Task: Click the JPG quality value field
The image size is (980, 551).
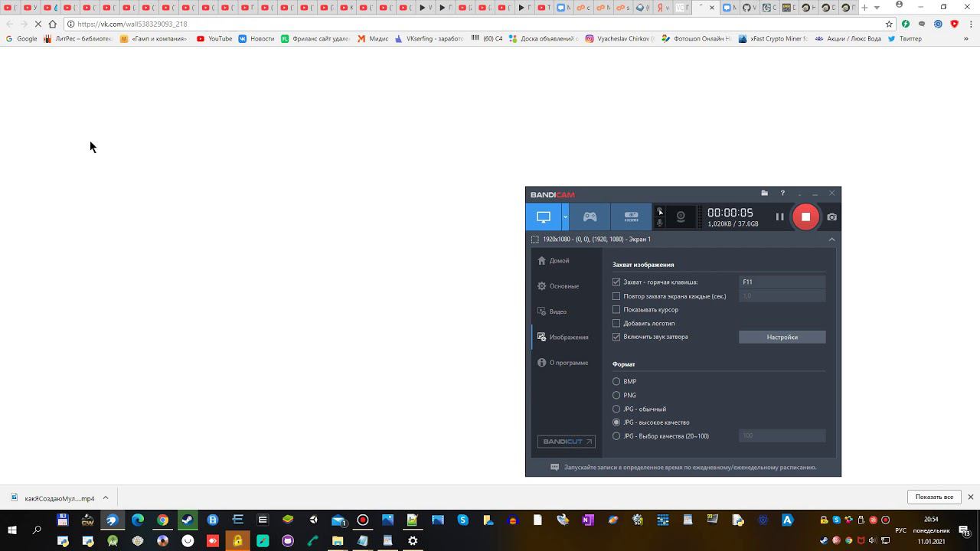Action: click(782, 436)
